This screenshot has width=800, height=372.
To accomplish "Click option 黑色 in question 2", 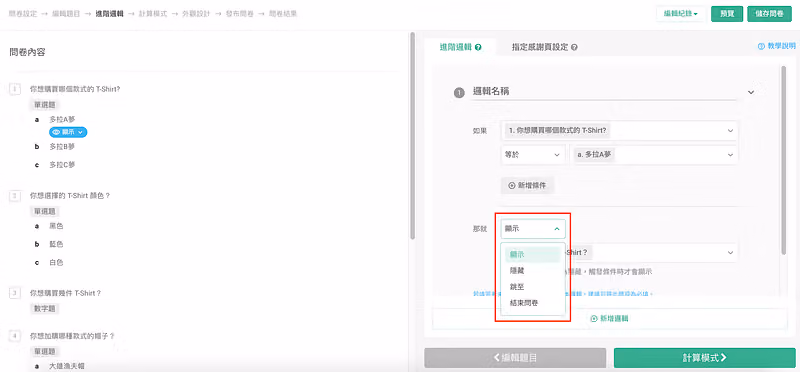I will coord(56,226).
